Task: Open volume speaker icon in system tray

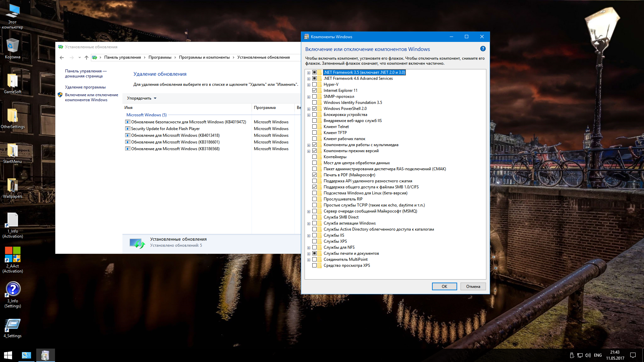Action: [x=588, y=355]
